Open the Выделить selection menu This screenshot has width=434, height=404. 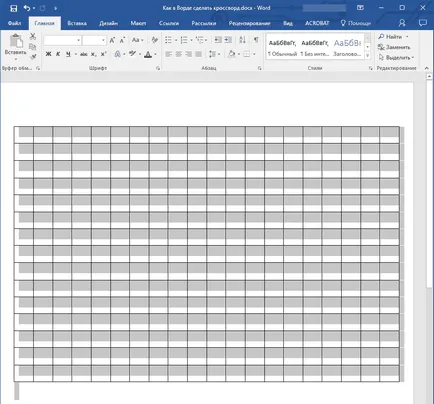[x=396, y=57]
